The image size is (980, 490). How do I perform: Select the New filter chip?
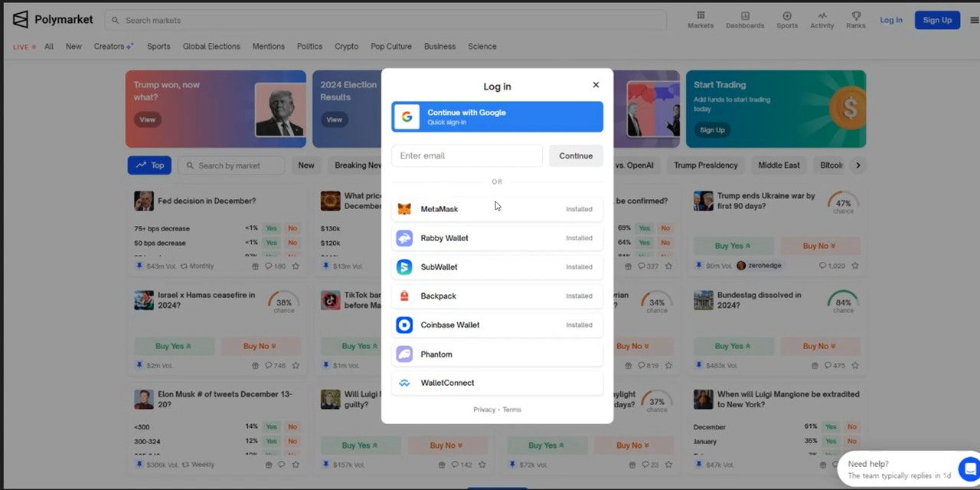click(x=306, y=165)
